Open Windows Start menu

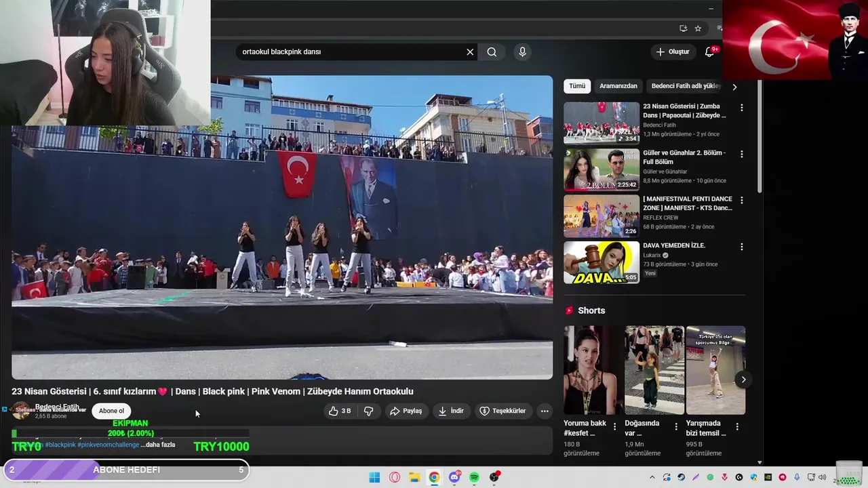[374, 477]
